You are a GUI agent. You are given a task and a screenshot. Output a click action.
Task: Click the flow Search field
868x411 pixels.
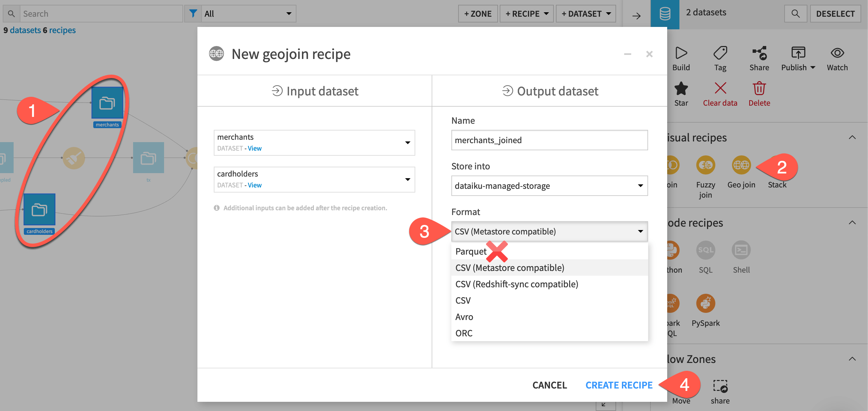click(101, 14)
